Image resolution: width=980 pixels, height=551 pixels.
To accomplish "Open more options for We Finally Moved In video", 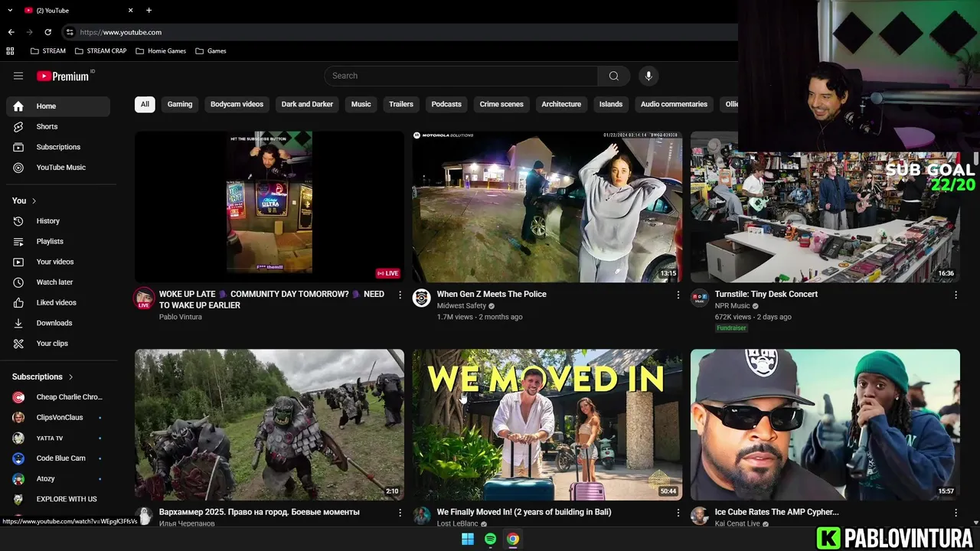I will [678, 513].
